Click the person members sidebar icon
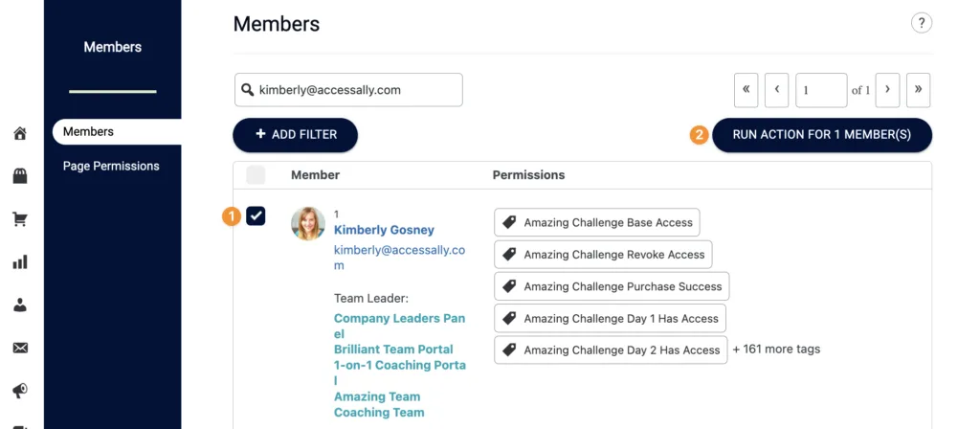Image resolution: width=980 pixels, height=429 pixels. [19, 305]
